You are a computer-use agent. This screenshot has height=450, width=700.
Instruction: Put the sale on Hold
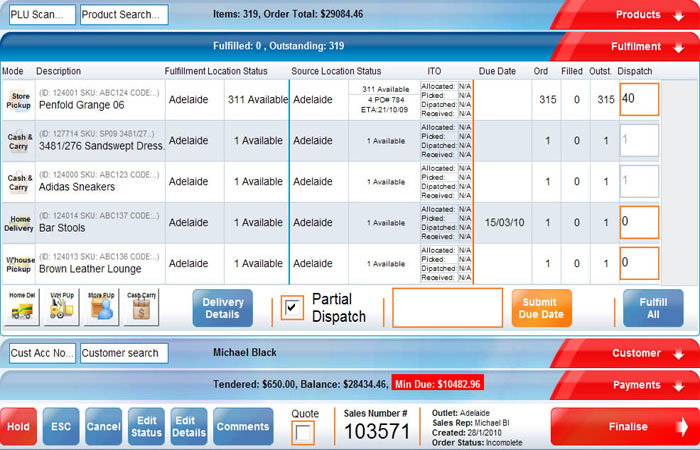click(x=18, y=426)
